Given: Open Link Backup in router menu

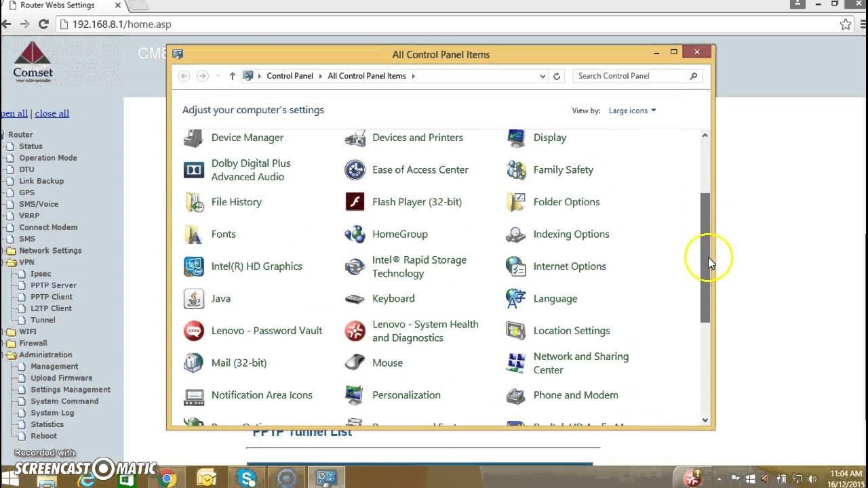Looking at the screenshot, I should click(x=41, y=181).
